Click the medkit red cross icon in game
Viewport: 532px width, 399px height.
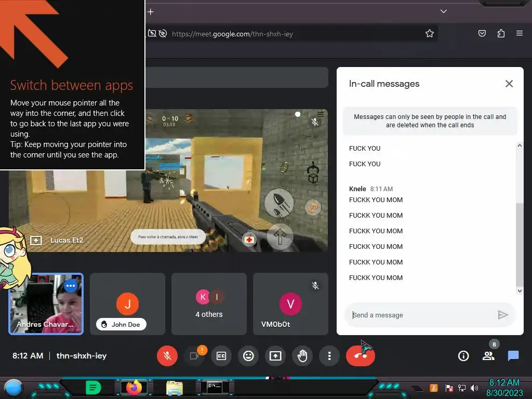[x=249, y=240]
